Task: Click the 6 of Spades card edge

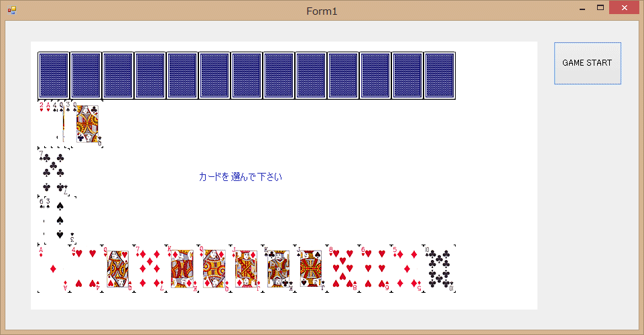Action: pyautogui.click(x=41, y=220)
